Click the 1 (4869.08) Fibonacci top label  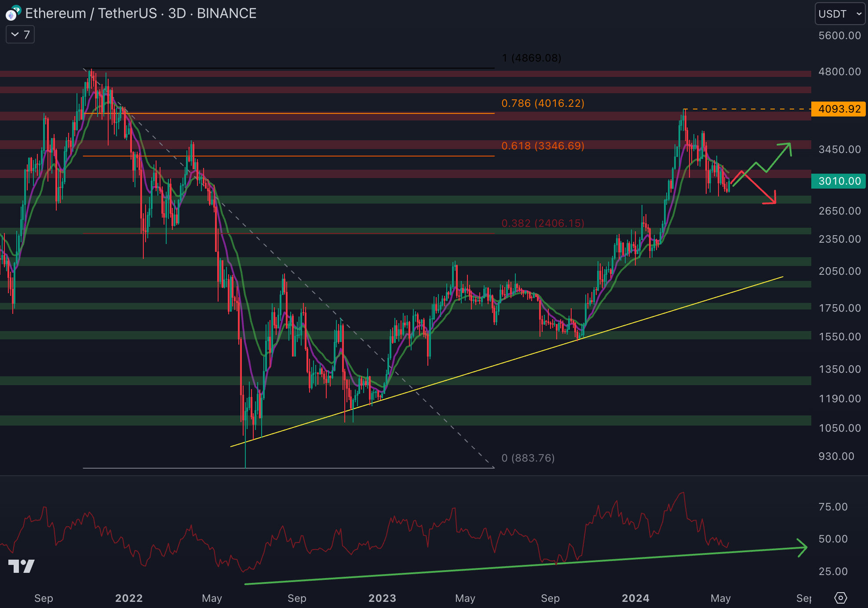531,58
